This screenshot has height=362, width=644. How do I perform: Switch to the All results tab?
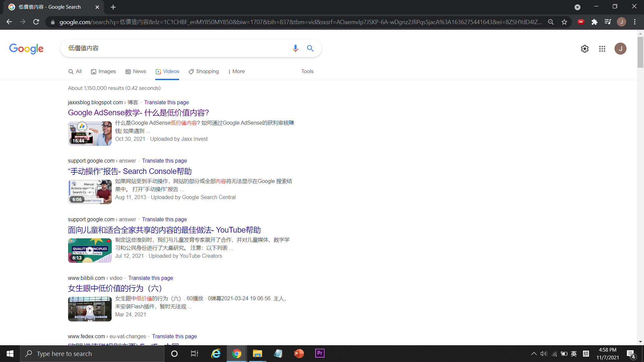pyautogui.click(x=75, y=71)
